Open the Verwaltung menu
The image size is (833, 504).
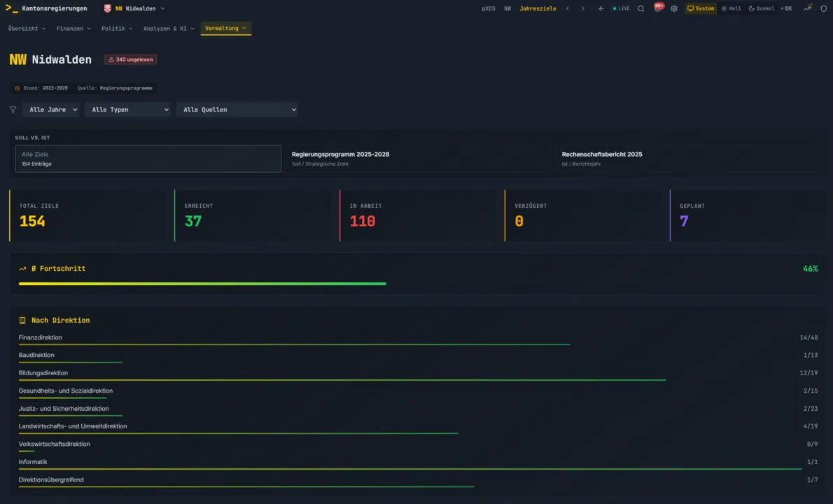point(226,29)
